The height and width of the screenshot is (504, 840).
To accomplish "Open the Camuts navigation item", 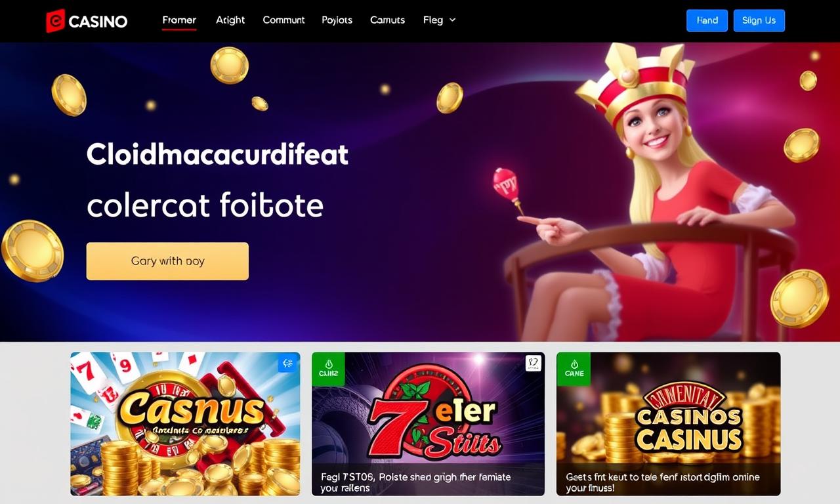I will (387, 20).
